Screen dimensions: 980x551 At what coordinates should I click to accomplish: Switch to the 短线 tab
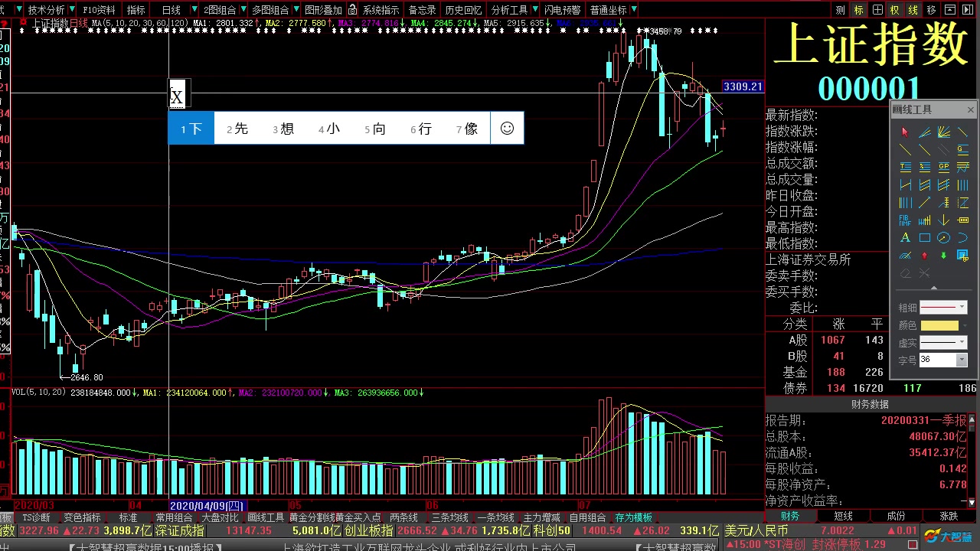tap(843, 516)
